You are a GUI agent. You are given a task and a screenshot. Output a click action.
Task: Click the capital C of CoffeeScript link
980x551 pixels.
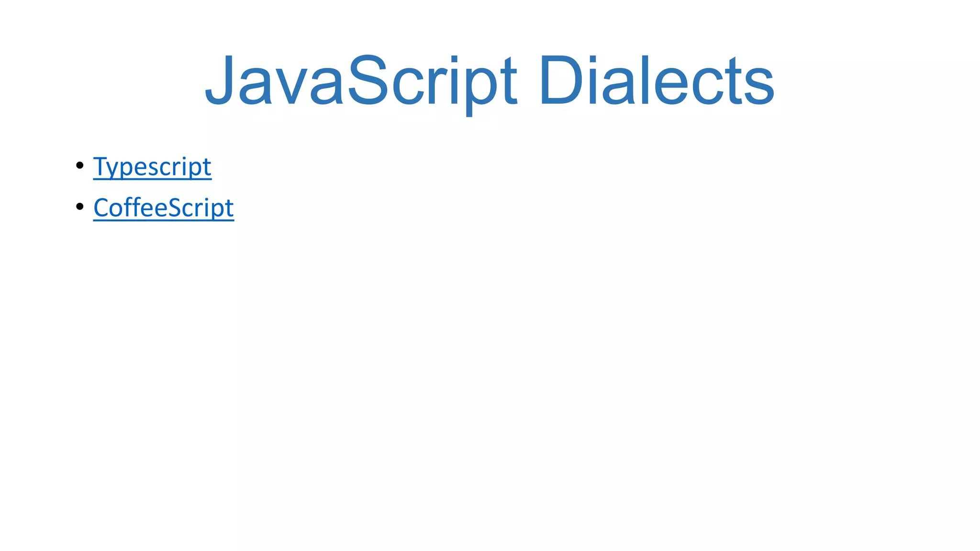[x=101, y=208]
